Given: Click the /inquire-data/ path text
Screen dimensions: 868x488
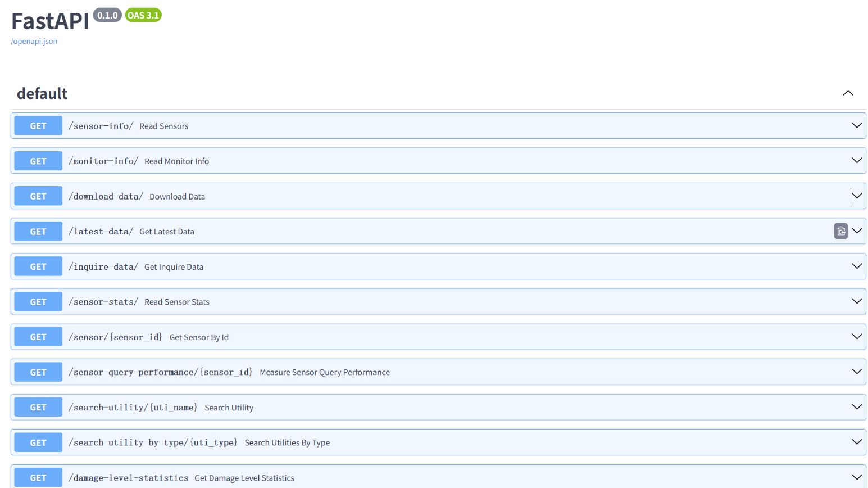Looking at the screenshot, I should click(x=103, y=266).
